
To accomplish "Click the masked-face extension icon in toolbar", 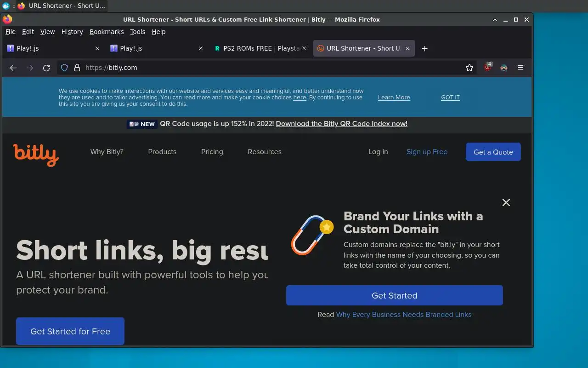I will point(504,68).
